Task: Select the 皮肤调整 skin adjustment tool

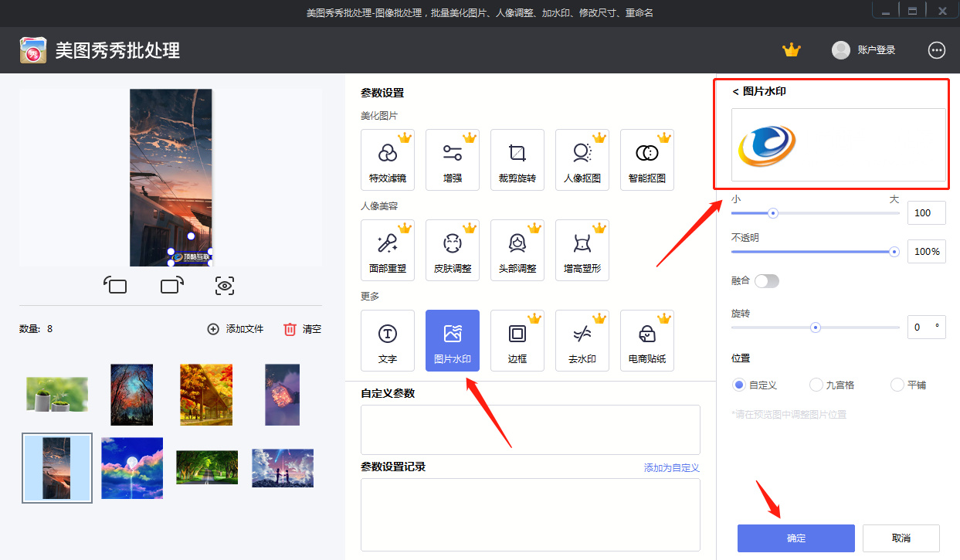Action: (453, 250)
